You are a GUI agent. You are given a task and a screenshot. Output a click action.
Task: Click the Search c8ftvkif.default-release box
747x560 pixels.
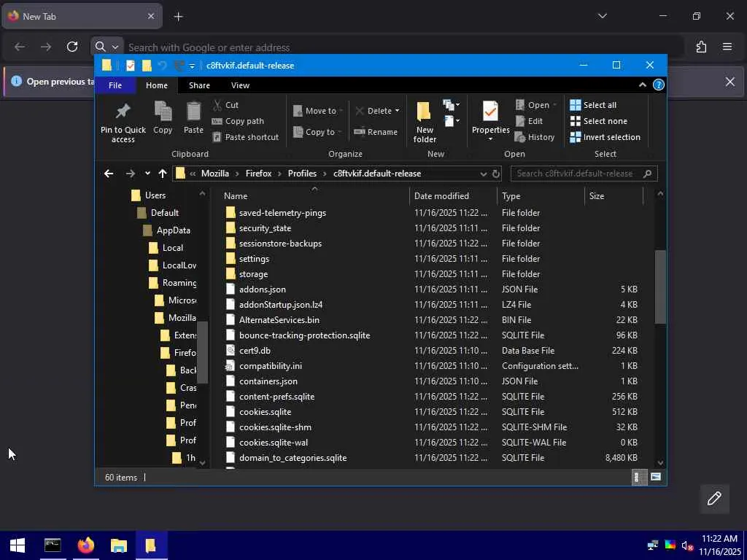(x=584, y=174)
